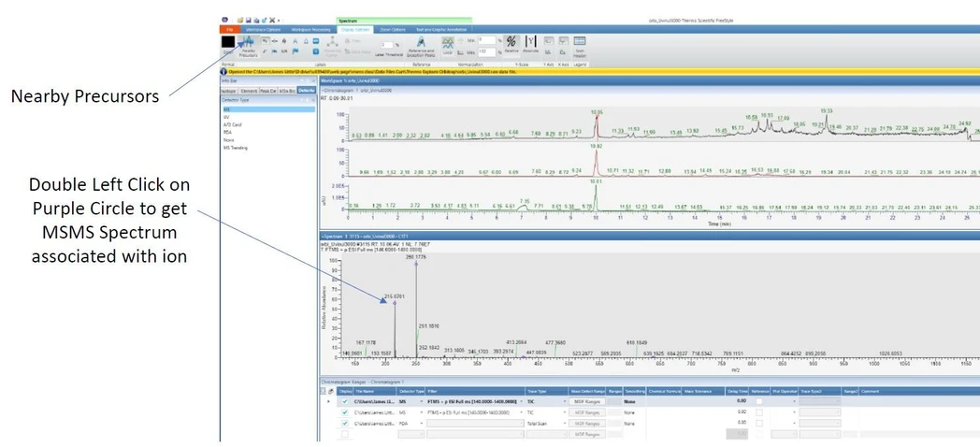980x447 pixels.
Task: Click purple circle on the 215.0701 peak
Action: [395, 303]
